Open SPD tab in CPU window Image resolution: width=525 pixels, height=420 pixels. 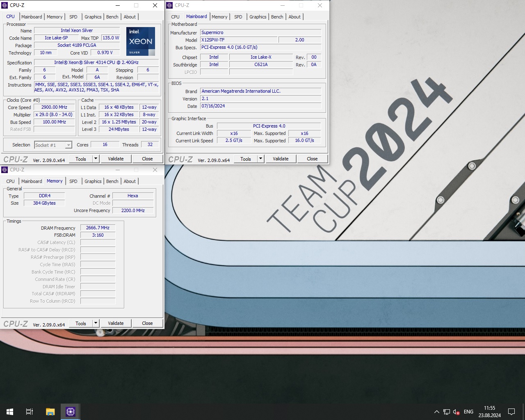73,17
